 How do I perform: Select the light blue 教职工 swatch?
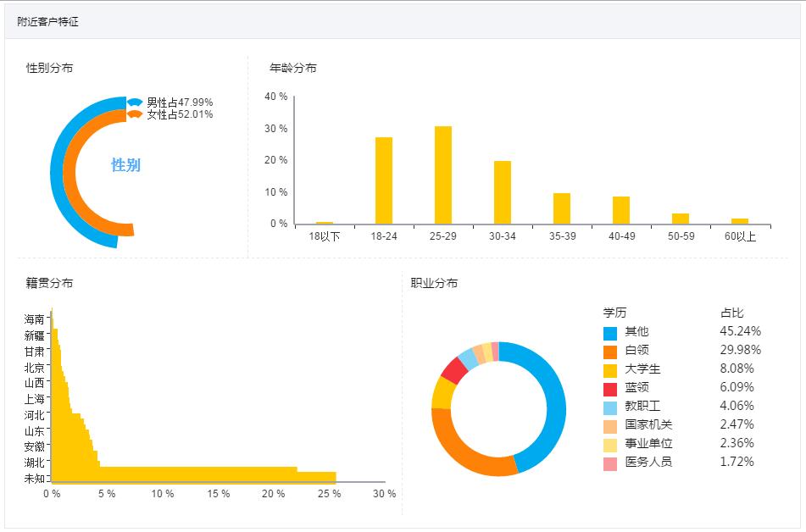coord(609,408)
